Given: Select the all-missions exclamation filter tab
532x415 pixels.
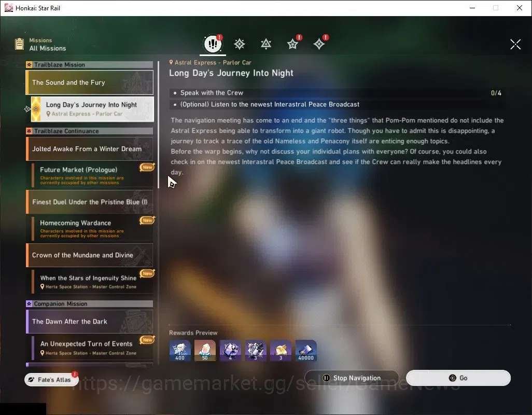Looking at the screenshot, I should tap(213, 44).
